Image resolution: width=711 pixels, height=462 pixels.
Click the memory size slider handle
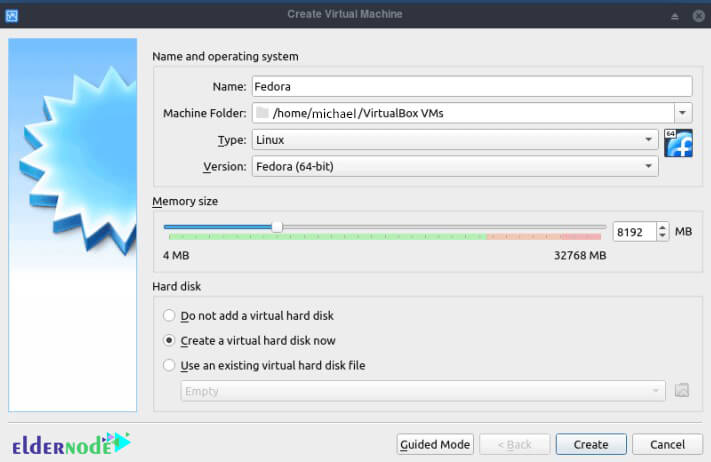[277, 227]
